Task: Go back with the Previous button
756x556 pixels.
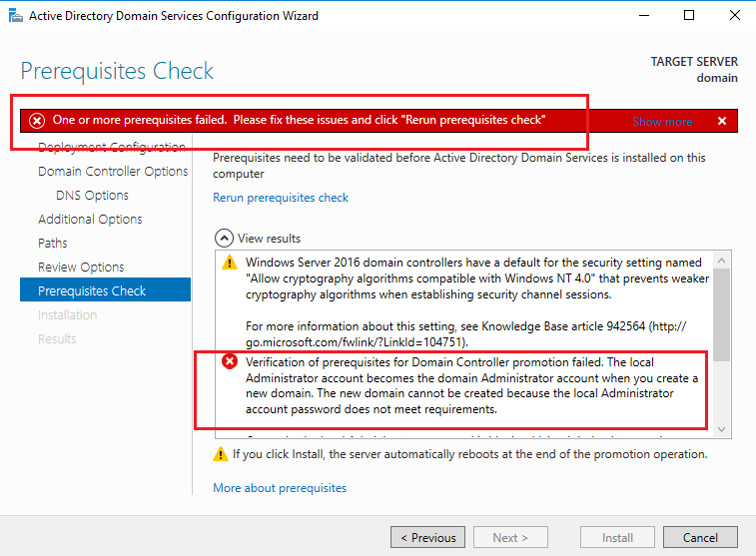Action: [427, 537]
